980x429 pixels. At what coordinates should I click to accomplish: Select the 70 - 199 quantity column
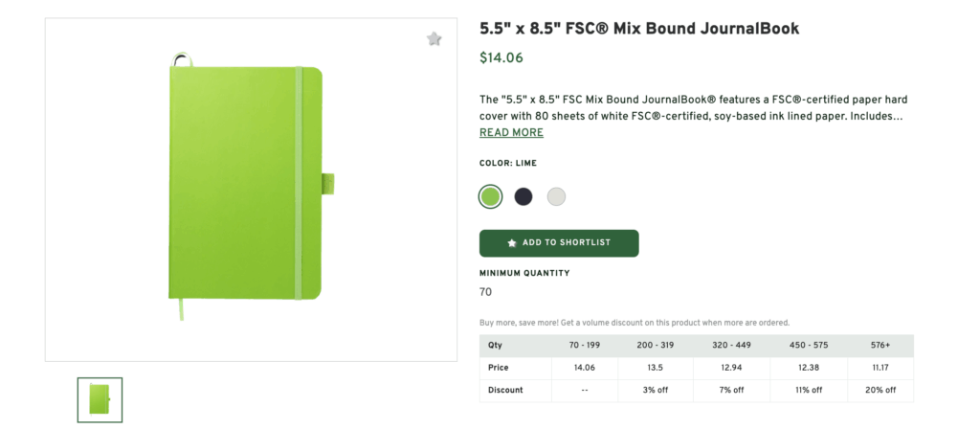(585, 345)
